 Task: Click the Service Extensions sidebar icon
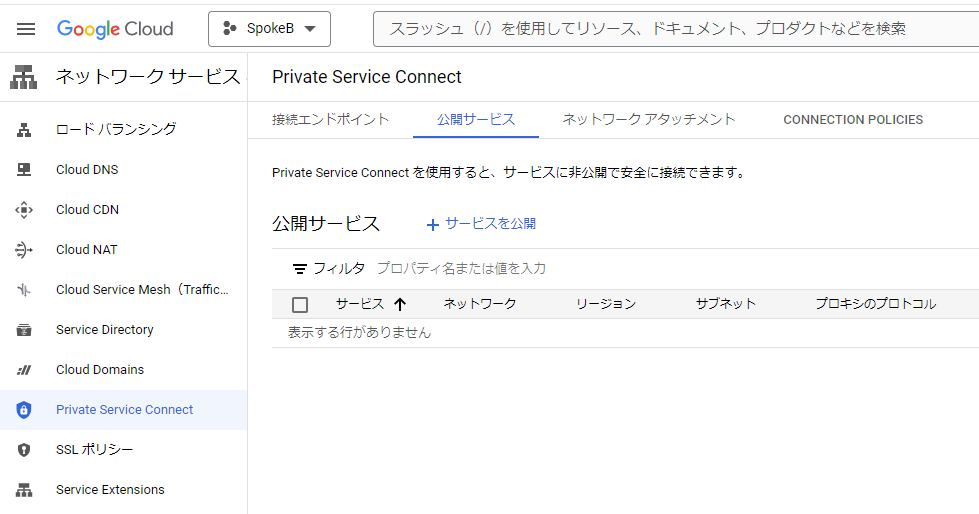25,490
